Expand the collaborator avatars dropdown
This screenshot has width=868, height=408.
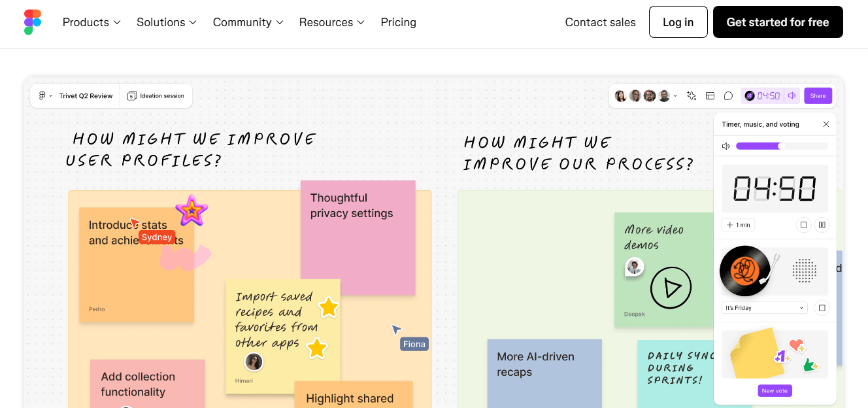click(675, 95)
